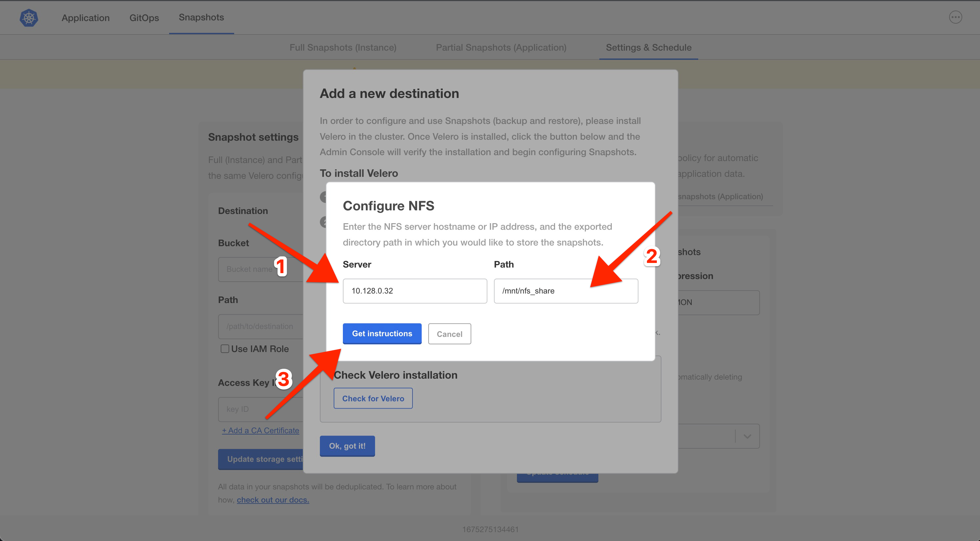The image size is (980, 541).
Task: Dismiss with the Ok, got it! button
Action: (x=347, y=446)
